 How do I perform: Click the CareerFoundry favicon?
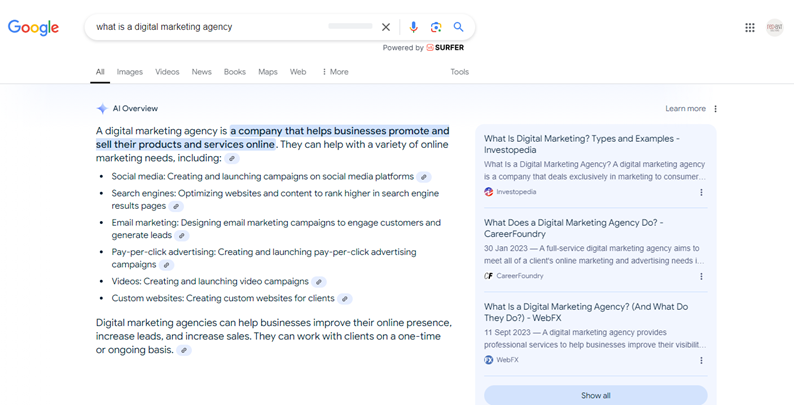point(489,276)
